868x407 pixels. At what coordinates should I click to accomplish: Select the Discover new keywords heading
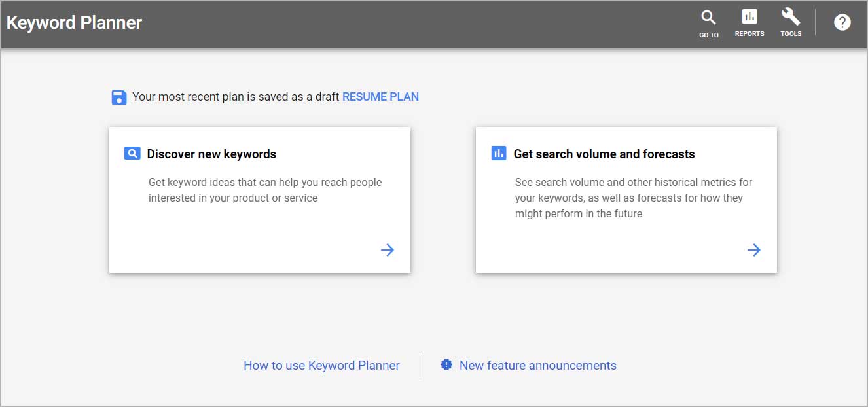coord(211,154)
